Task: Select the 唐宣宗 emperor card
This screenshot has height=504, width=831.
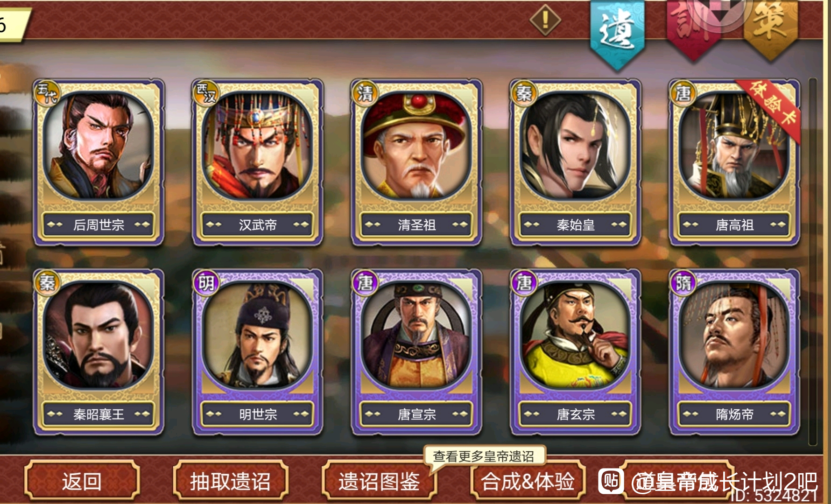Action: pos(416,352)
